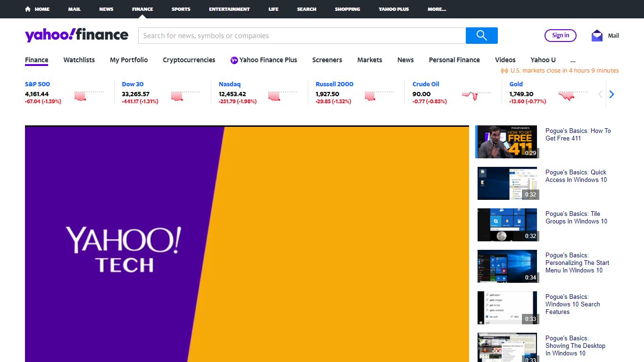Open My Portfolio tab
644x362 pixels.
pyautogui.click(x=129, y=60)
